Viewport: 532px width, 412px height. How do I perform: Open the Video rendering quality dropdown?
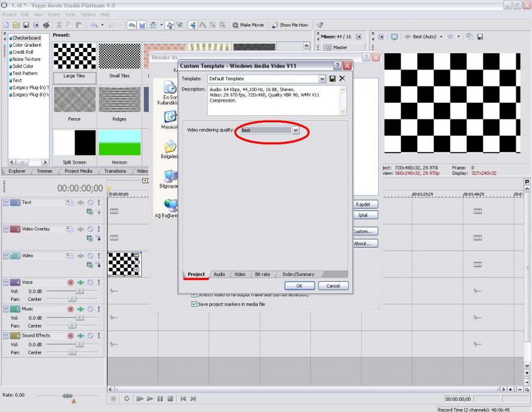(296, 130)
